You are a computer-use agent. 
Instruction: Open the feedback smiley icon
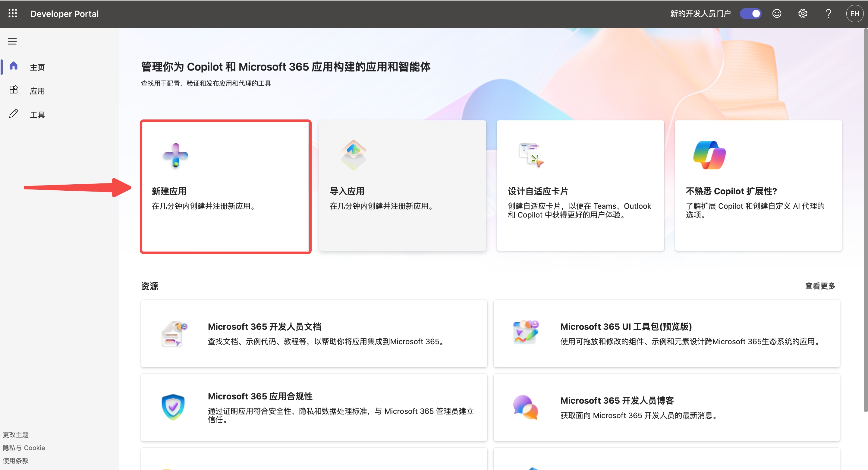coord(777,14)
